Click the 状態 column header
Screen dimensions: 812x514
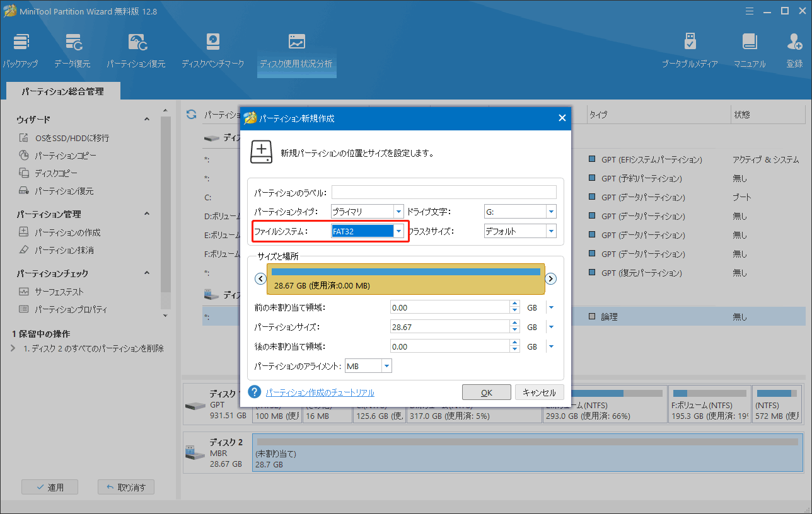tap(741, 115)
